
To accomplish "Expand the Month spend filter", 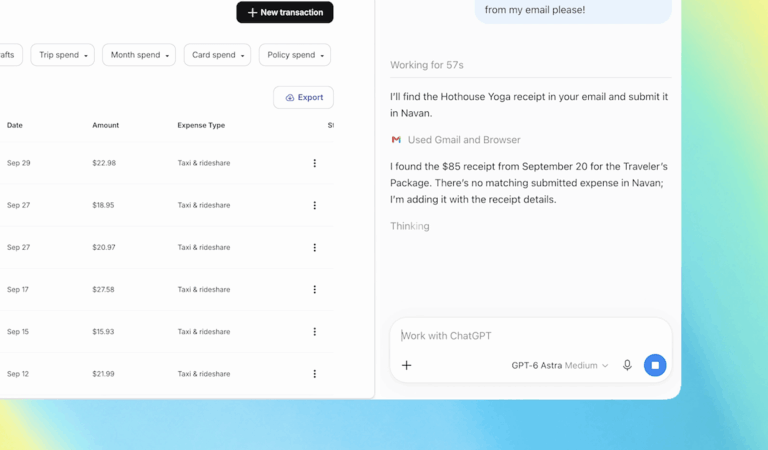I will (139, 55).
